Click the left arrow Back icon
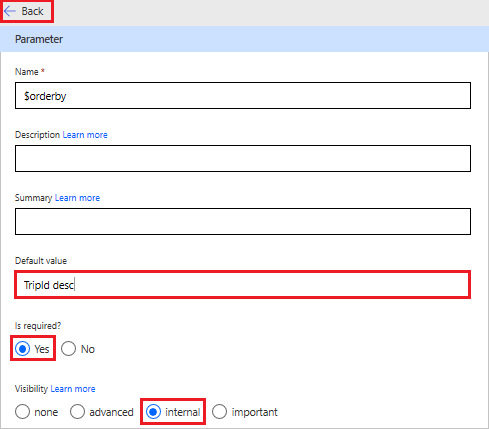Screen dimensions: 489x429 10,11
